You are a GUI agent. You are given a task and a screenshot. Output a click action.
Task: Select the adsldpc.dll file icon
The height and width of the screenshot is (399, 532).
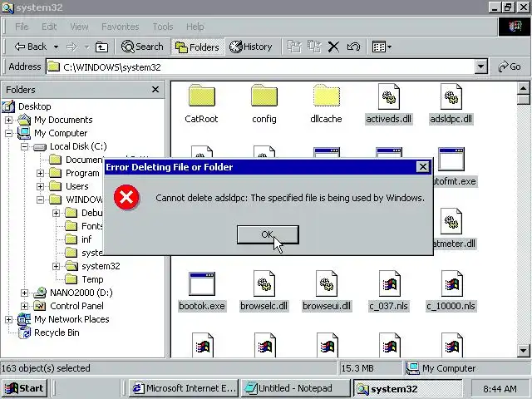(x=451, y=97)
